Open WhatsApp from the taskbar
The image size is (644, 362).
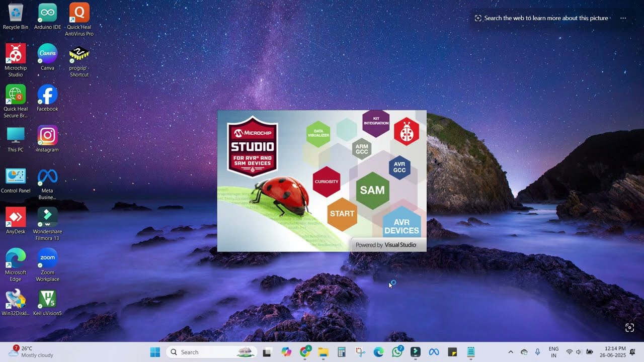pyautogui.click(x=397, y=352)
